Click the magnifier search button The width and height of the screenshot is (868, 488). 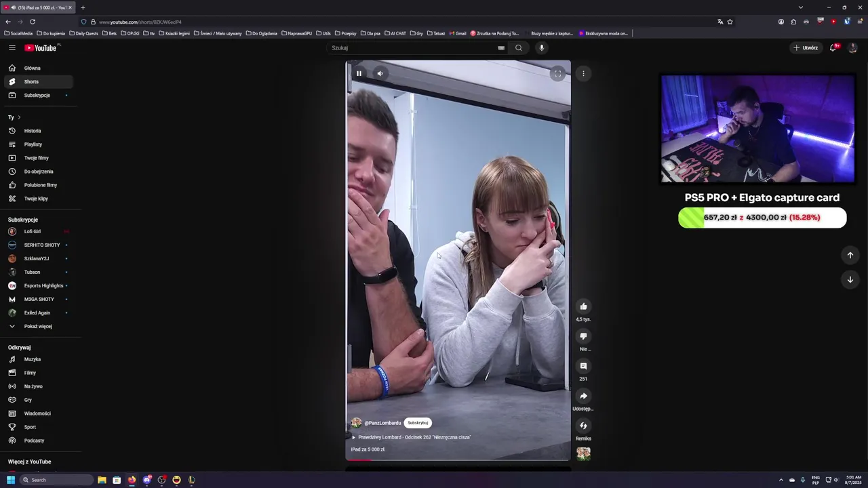point(518,47)
